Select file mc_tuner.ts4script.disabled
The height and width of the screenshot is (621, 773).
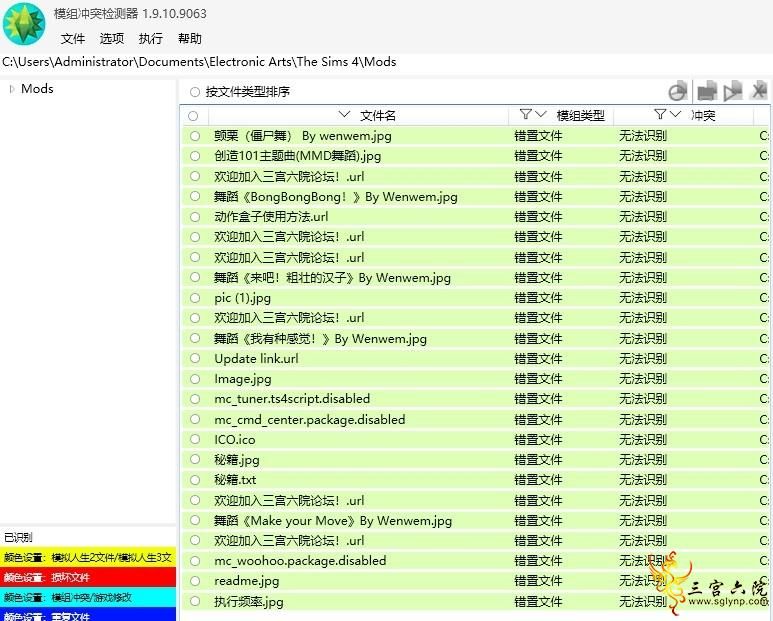point(292,399)
